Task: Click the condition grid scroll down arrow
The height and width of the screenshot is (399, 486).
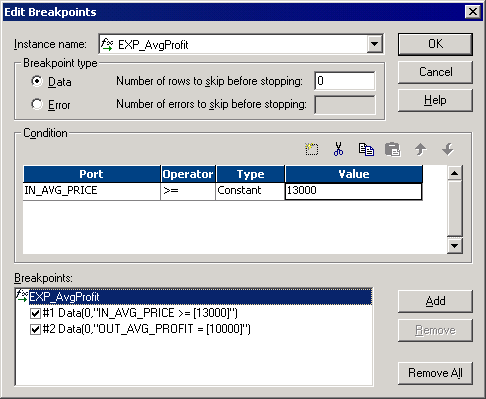Action: pos(455,246)
